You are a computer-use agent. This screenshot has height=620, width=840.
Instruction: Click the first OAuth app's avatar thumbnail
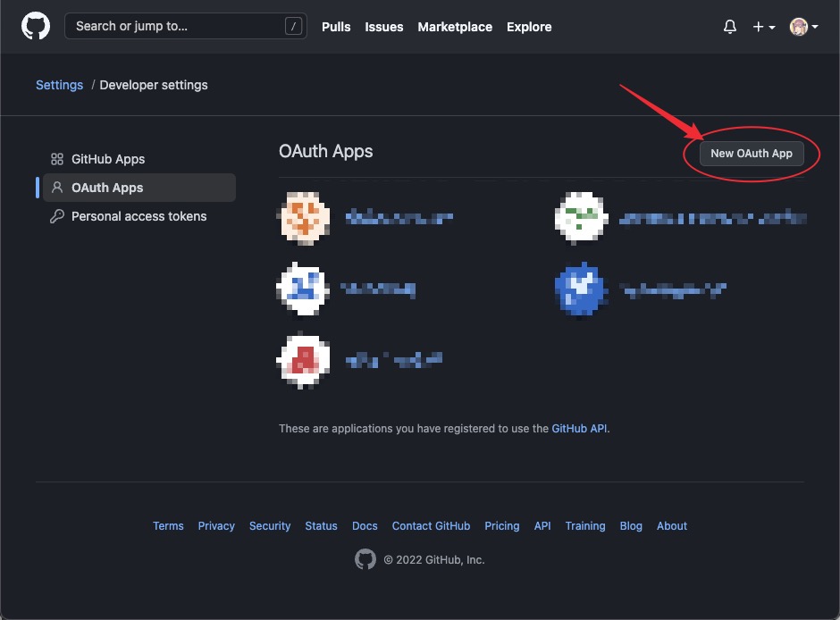pyautogui.click(x=303, y=216)
